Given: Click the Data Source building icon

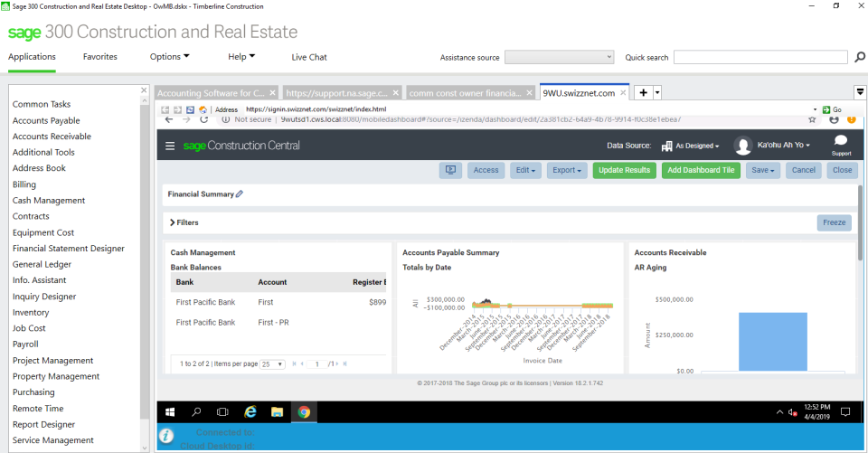Looking at the screenshot, I should (666, 146).
